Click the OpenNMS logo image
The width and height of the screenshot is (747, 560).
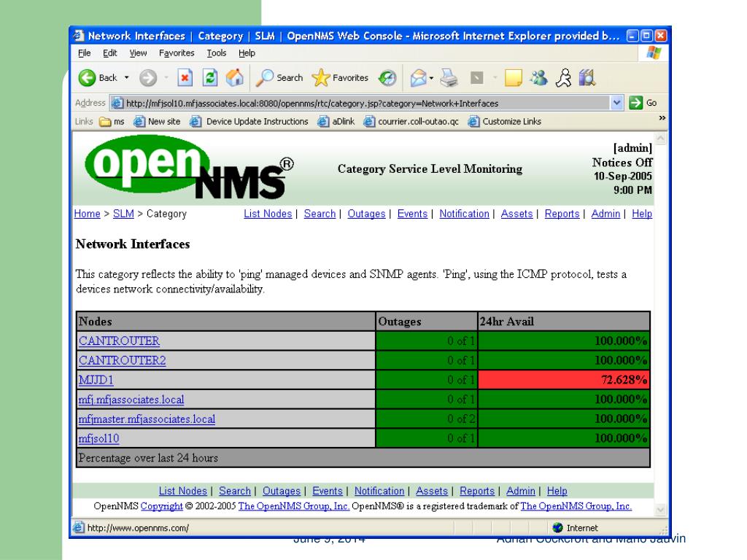pos(189,167)
